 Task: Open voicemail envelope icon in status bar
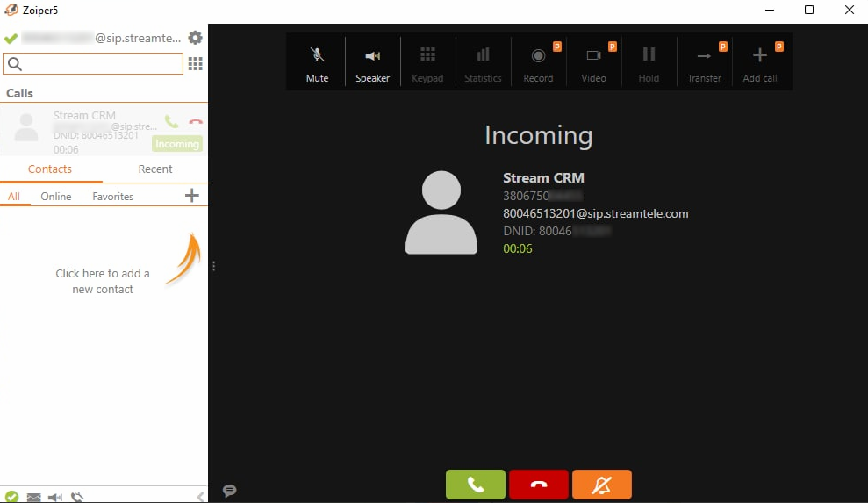[33, 497]
